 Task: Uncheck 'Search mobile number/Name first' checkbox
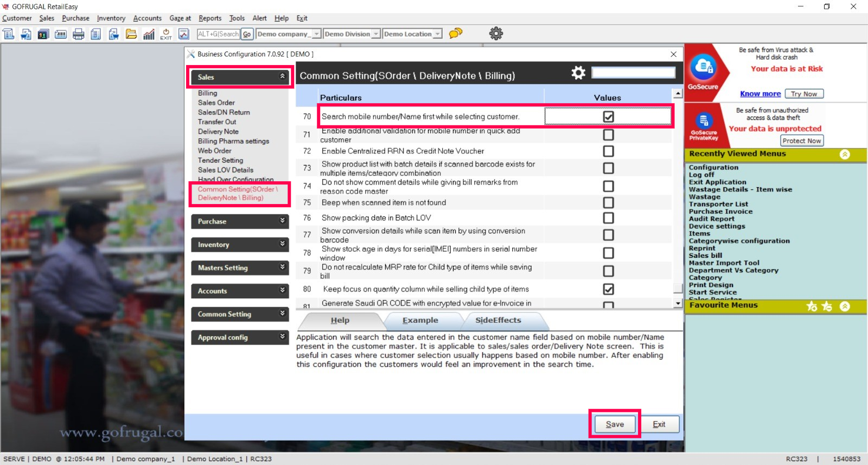[608, 117]
